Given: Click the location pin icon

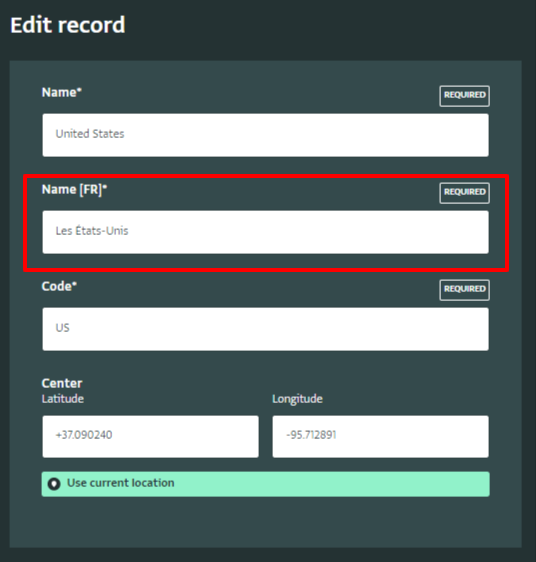Looking at the screenshot, I should (x=54, y=484).
